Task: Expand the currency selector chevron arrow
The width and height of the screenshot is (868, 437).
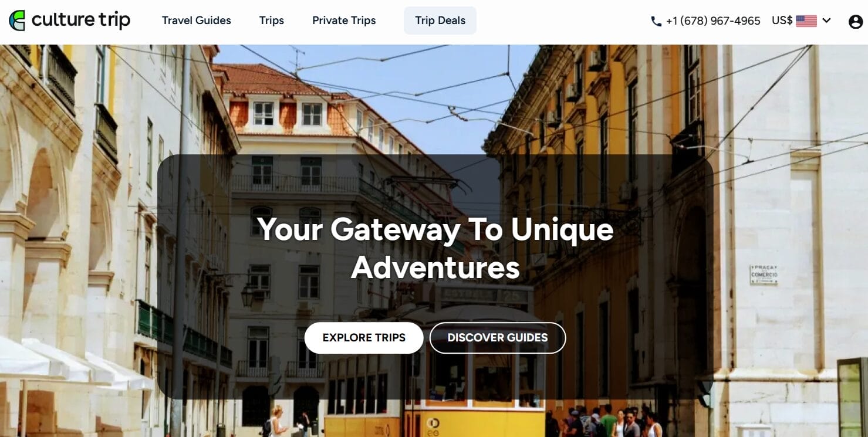Action: [x=826, y=21]
